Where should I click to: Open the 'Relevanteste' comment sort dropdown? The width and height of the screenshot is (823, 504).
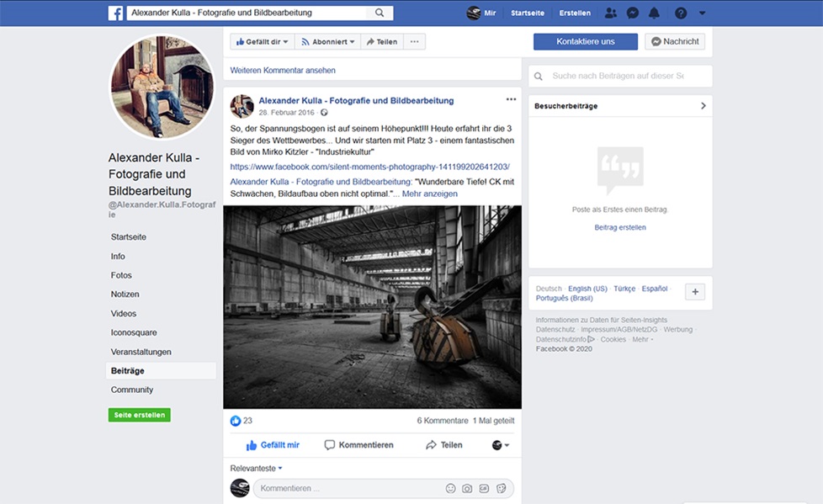pyautogui.click(x=256, y=468)
